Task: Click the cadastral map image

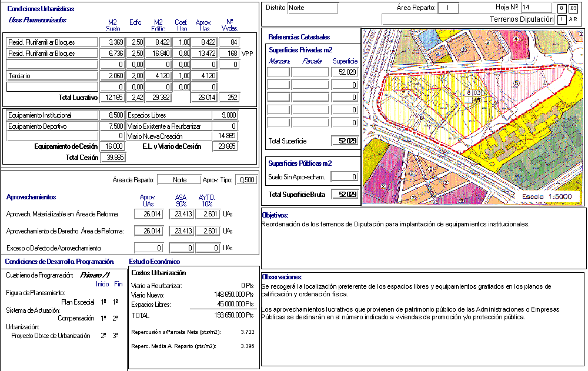Action: [x=473, y=116]
